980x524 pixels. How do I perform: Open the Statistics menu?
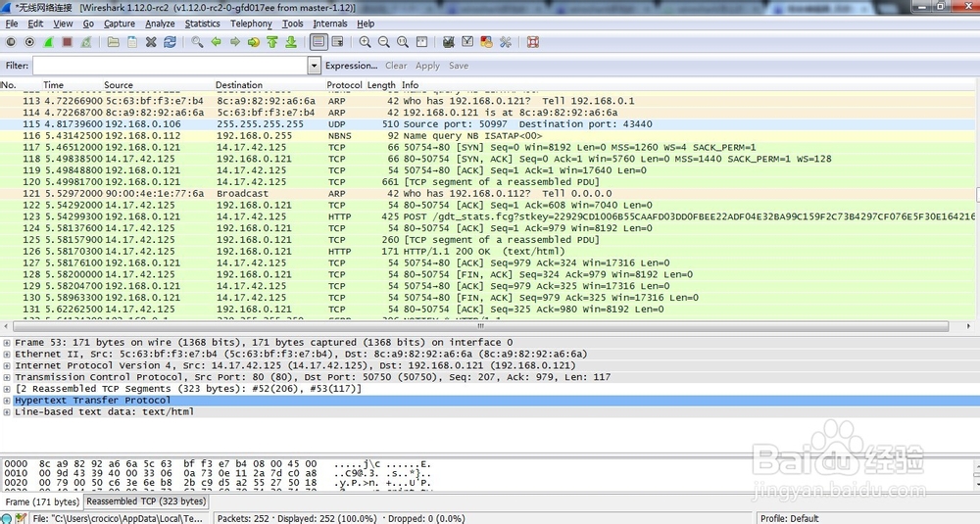[x=203, y=24]
